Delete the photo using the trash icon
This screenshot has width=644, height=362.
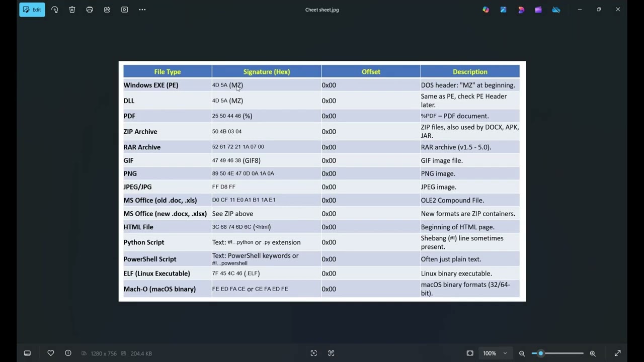tap(72, 10)
